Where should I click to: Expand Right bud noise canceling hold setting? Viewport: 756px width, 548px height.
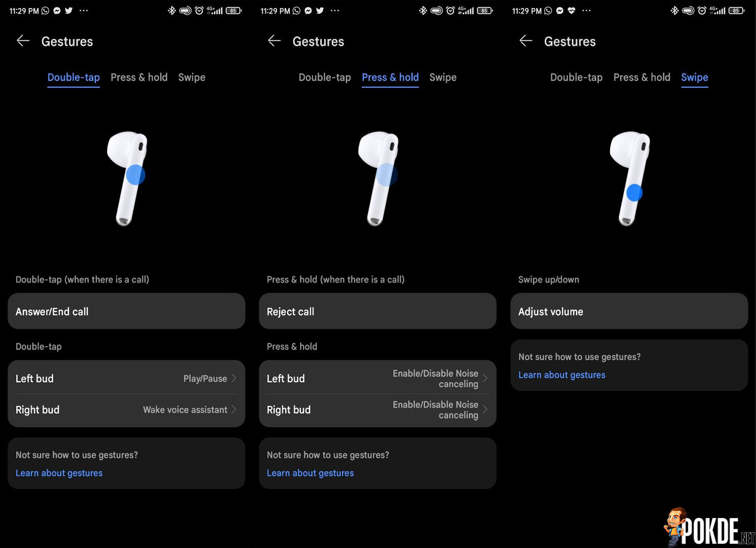pos(377,410)
